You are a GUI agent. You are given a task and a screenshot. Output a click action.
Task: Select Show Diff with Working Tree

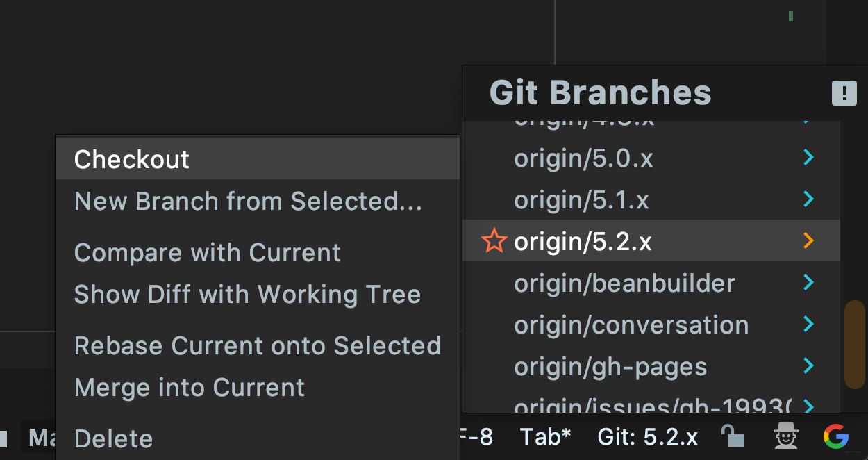coord(247,295)
